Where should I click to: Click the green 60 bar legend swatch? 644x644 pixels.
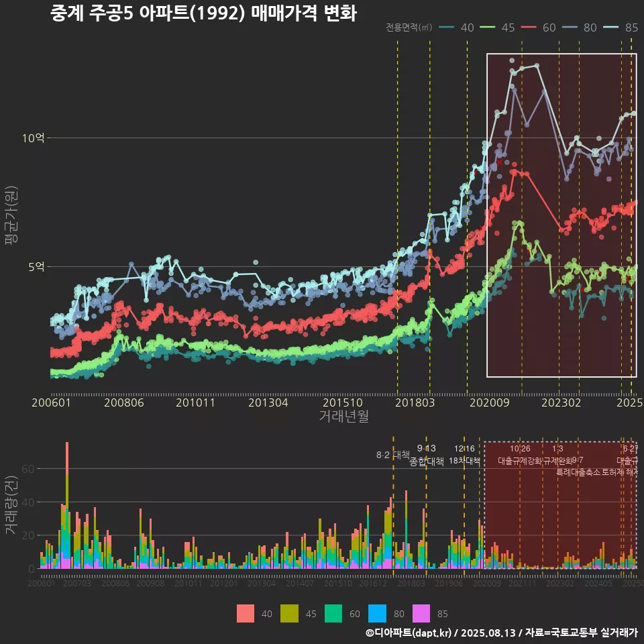click(x=333, y=614)
